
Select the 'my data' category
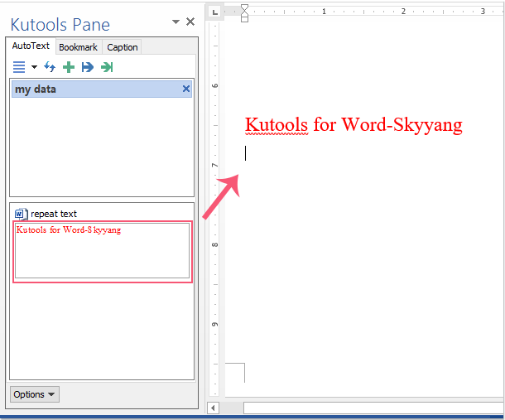click(102, 89)
